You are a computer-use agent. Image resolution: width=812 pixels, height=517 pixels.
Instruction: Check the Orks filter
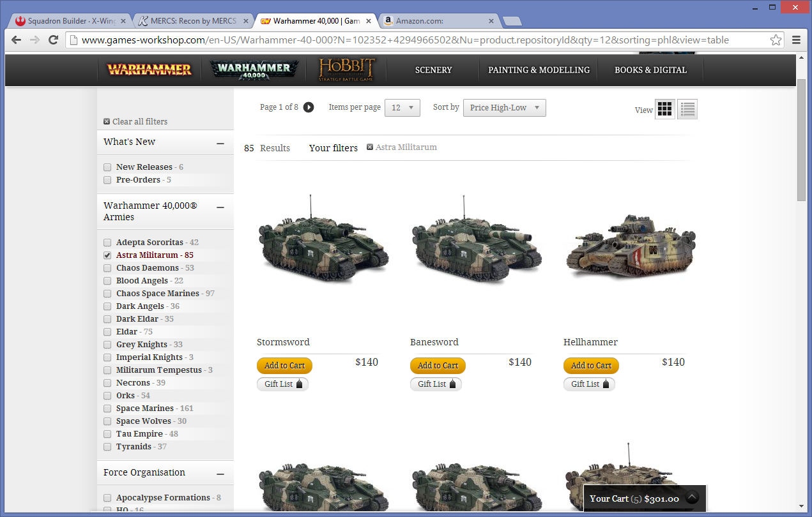tap(107, 396)
